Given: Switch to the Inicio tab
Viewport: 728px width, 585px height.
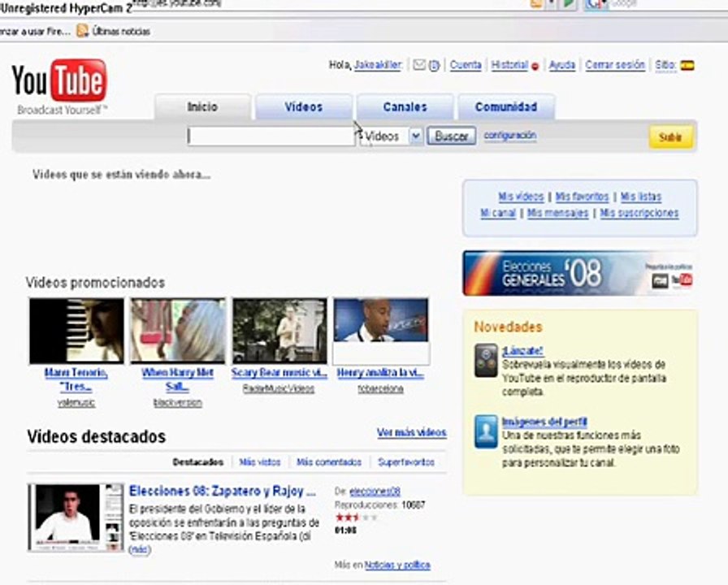Looking at the screenshot, I should [x=202, y=106].
